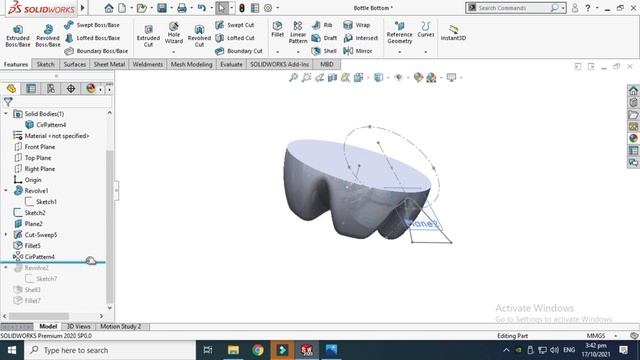Switch to the Mesh Modeling tab
The height and width of the screenshot is (360, 640).
191,64
